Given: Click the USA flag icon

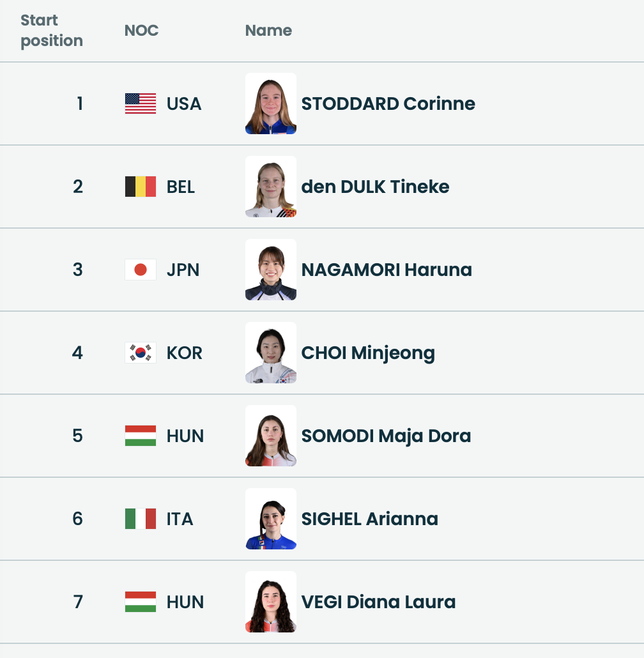Looking at the screenshot, I should pyautogui.click(x=141, y=103).
